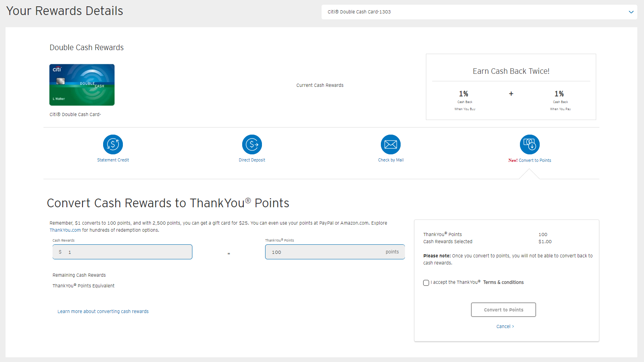The width and height of the screenshot is (644, 362).
Task: Open the ThankYou.com link
Action: coord(65,230)
